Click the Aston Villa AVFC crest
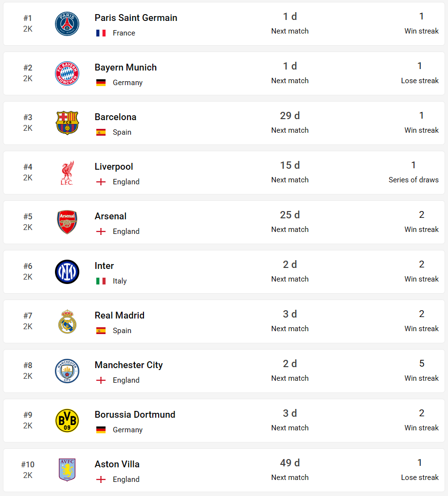 coord(67,470)
